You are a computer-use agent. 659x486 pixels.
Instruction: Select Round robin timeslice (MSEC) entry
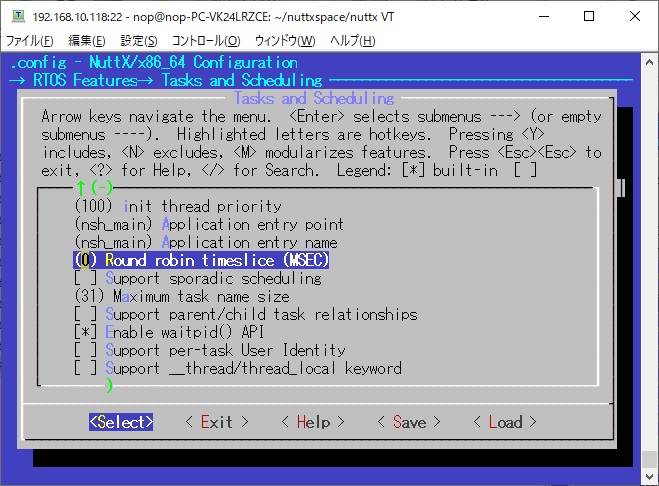tap(201, 260)
